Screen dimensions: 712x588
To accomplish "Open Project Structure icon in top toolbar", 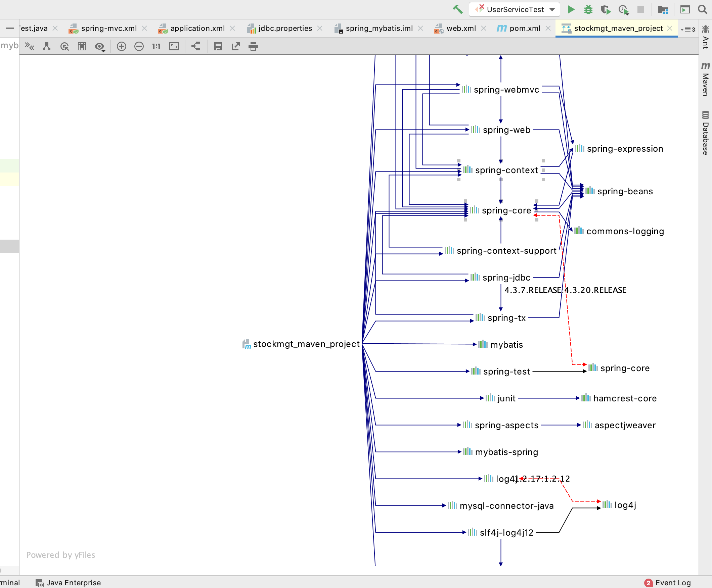I will click(x=663, y=9).
